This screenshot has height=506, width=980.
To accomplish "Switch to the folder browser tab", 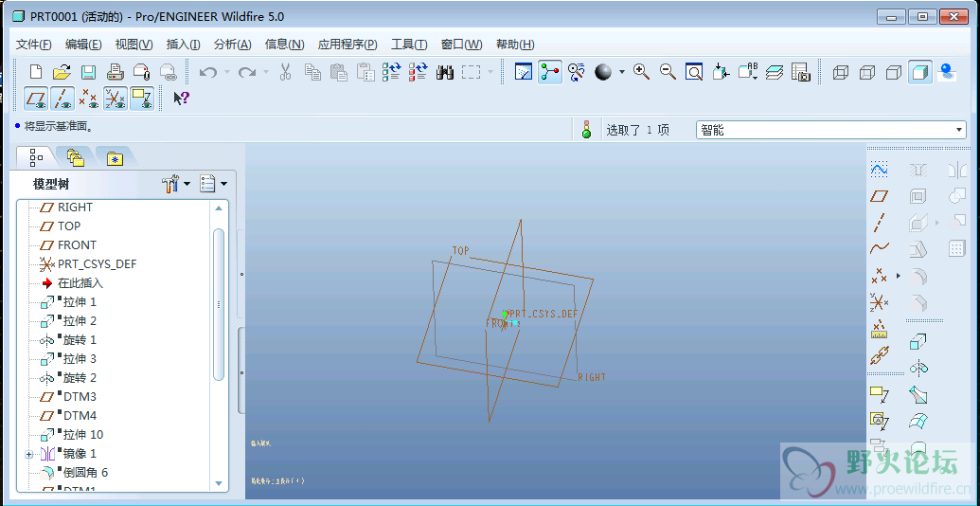I will [76, 157].
